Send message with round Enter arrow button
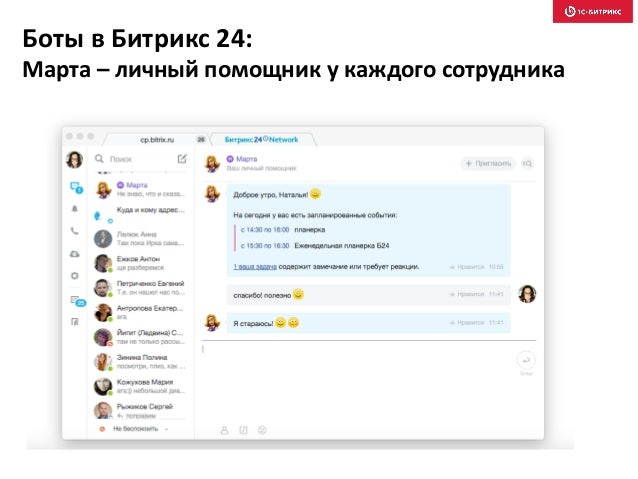This screenshot has height=479, width=638. pos(526,360)
